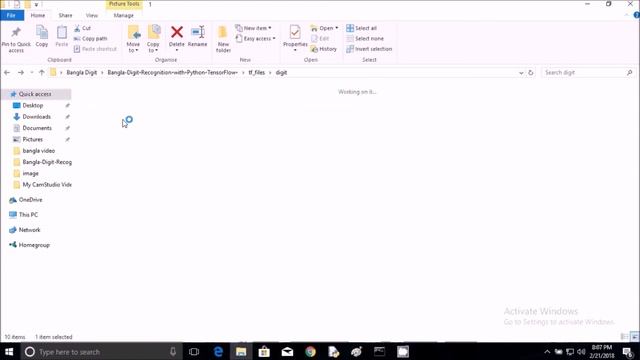Go back with the Back arrow
Screen dimensions: 640x360
coord(7,73)
